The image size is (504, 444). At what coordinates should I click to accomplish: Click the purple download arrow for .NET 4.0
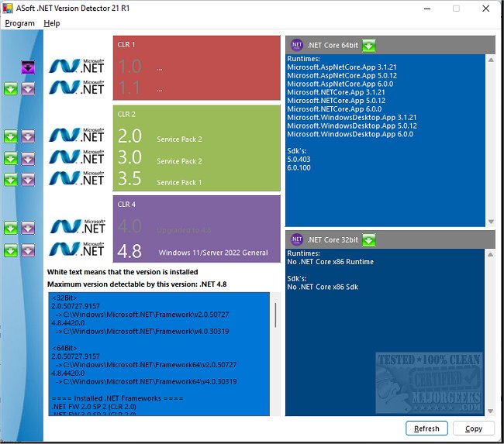[28, 228]
